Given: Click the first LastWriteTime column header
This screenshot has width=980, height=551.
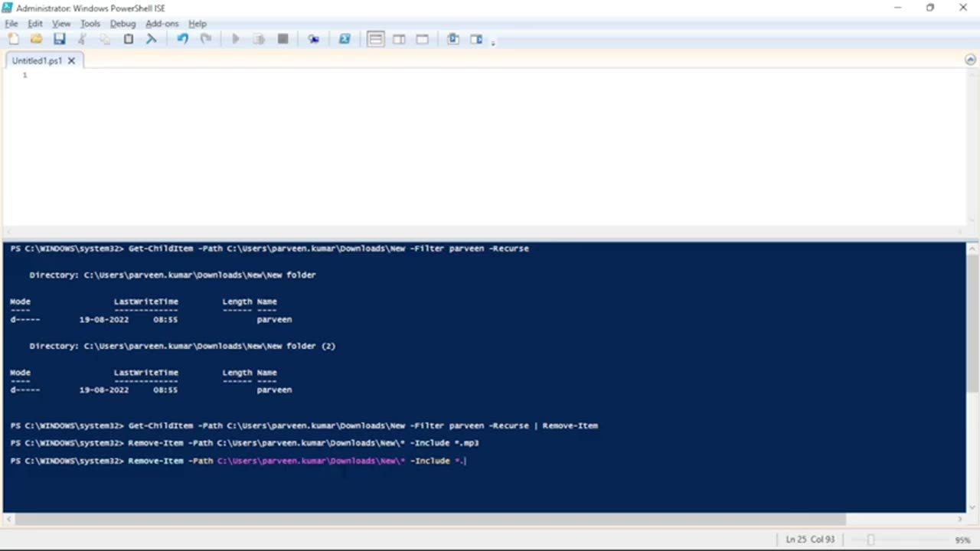Looking at the screenshot, I should (145, 302).
